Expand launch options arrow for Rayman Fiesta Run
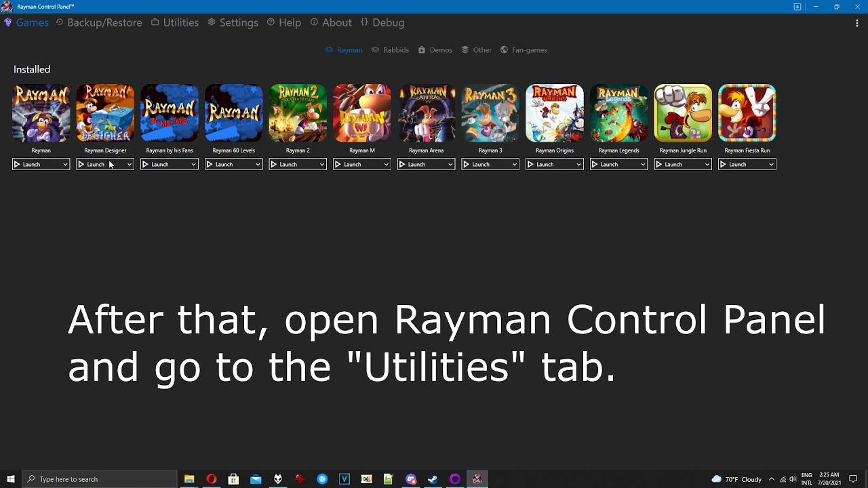Image resolution: width=868 pixels, height=488 pixels. pos(771,164)
